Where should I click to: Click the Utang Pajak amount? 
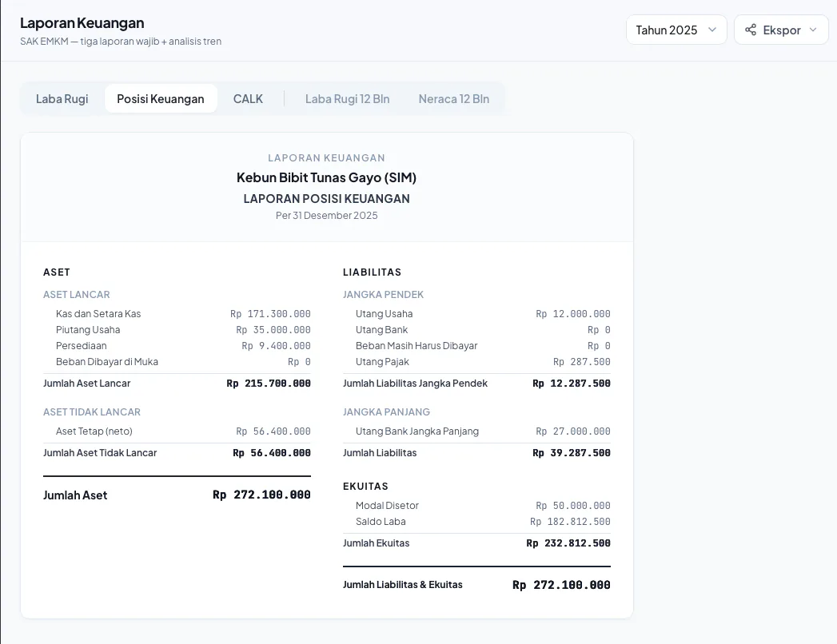click(x=582, y=362)
